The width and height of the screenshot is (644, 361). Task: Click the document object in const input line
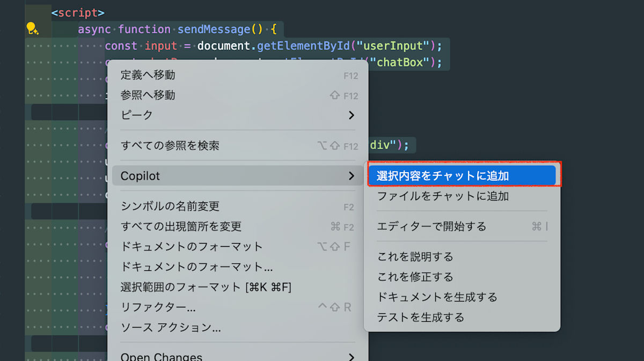tap(224, 46)
